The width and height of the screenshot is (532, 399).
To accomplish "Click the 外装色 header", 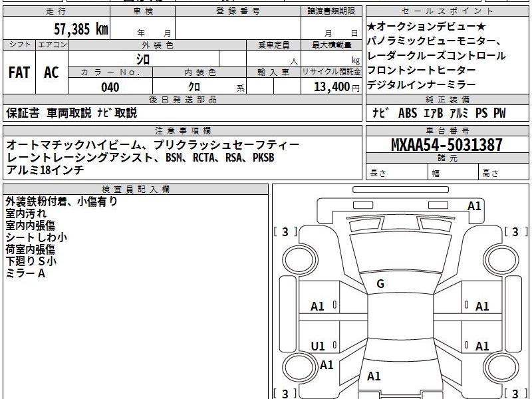I will pyautogui.click(x=157, y=45).
